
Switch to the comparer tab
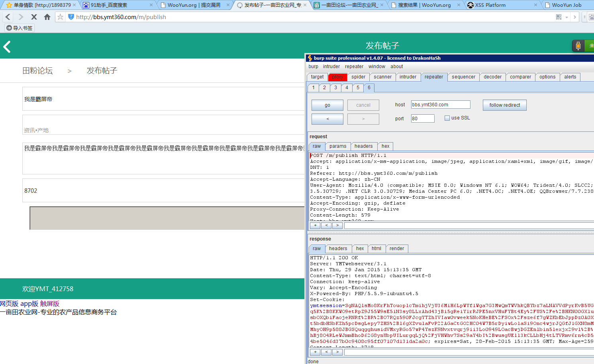coord(521,77)
